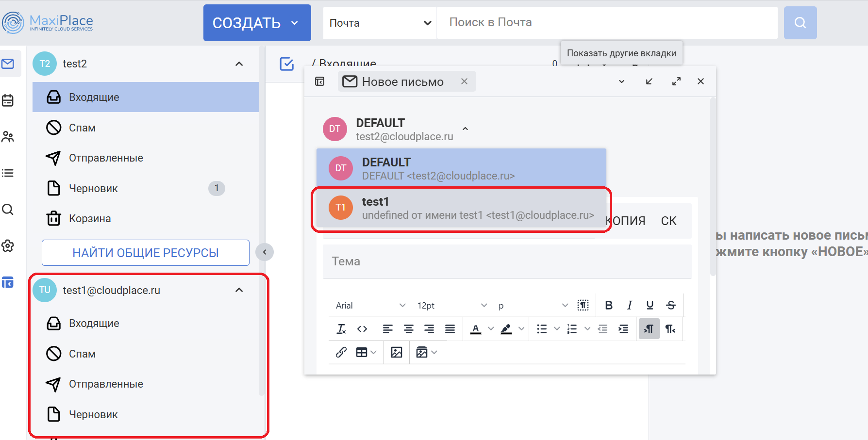
Task: Toggle underline formatting
Action: [650, 305]
